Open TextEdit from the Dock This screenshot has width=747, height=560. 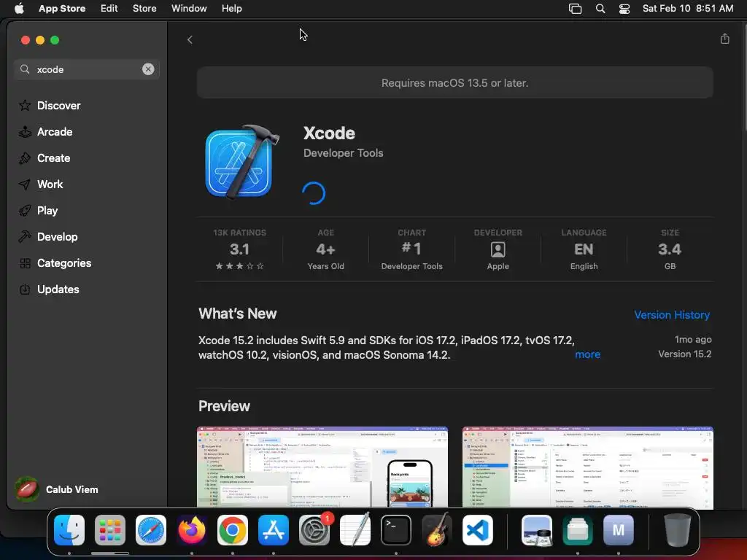click(355, 530)
